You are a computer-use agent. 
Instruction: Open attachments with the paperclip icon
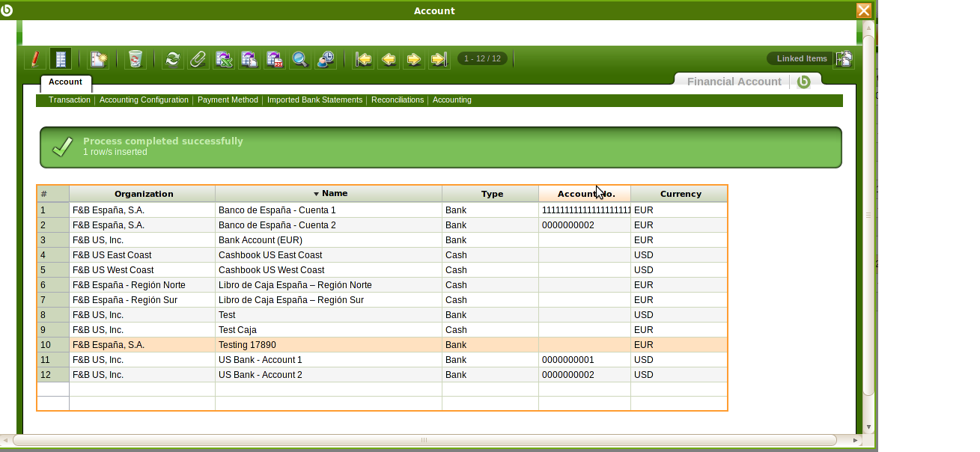pyautogui.click(x=198, y=59)
